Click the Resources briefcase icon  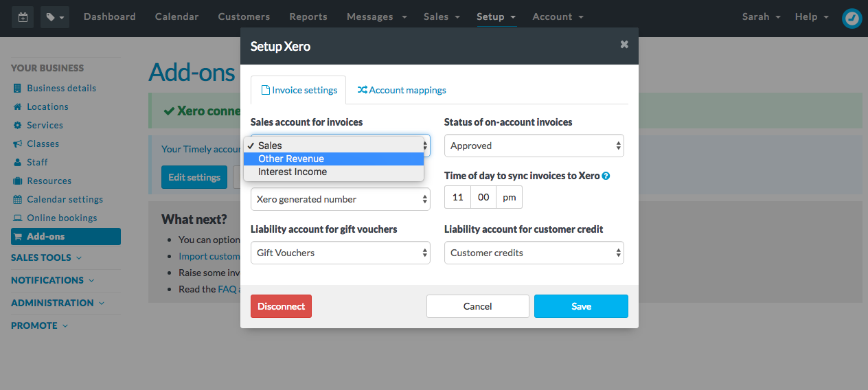pos(18,181)
